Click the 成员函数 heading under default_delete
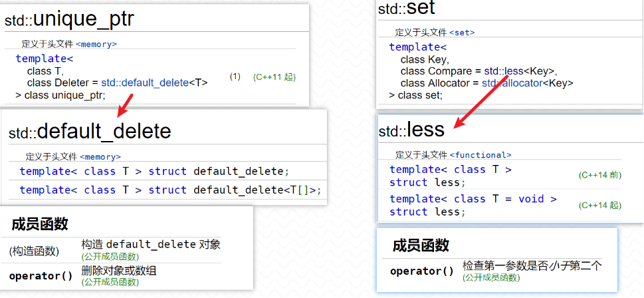644x298 pixels. tap(40, 224)
